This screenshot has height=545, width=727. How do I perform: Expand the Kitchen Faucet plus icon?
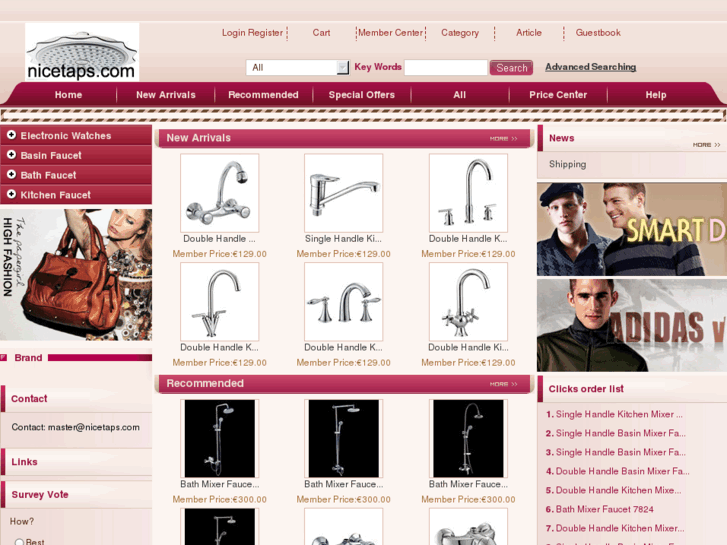pyautogui.click(x=12, y=194)
